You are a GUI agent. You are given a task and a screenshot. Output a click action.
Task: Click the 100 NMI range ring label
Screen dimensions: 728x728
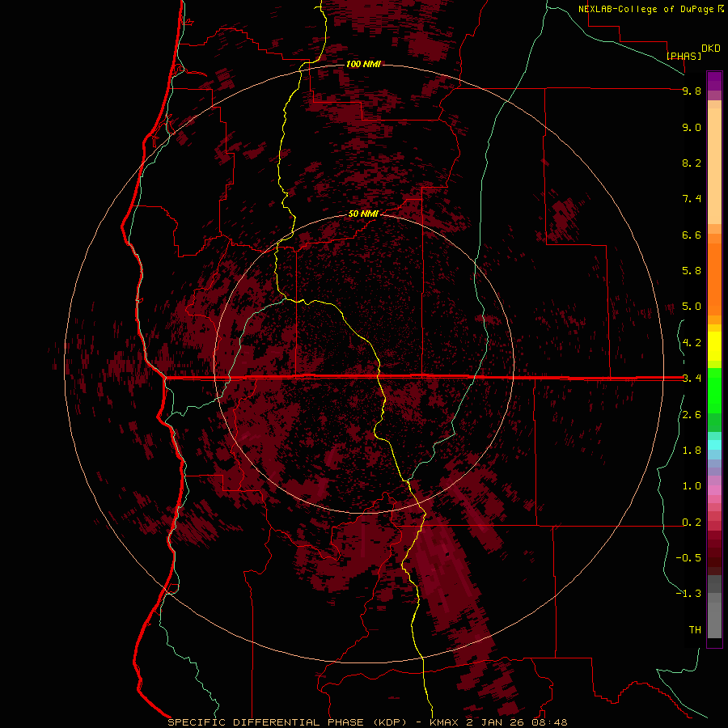[x=363, y=64]
